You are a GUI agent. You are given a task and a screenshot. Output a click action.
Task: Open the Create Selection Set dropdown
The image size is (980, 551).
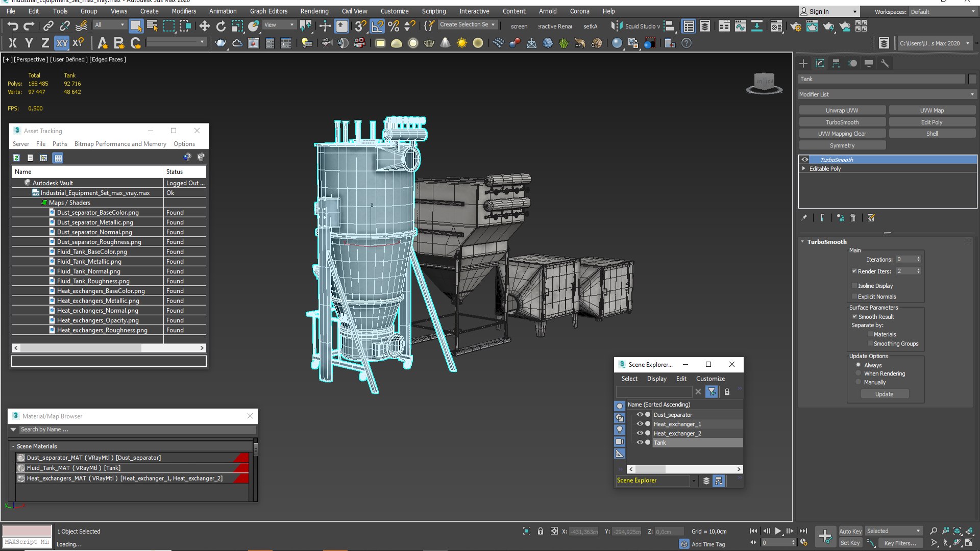coord(468,24)
